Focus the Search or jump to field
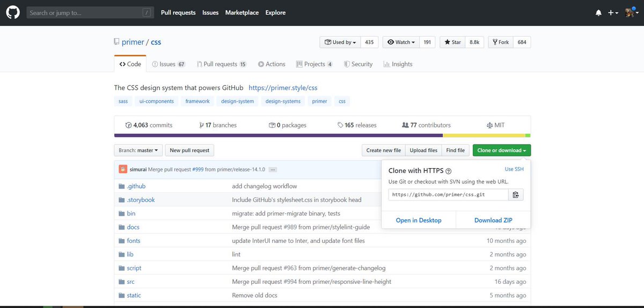This screenshot has height=308, width=644. tap(90, 12)
